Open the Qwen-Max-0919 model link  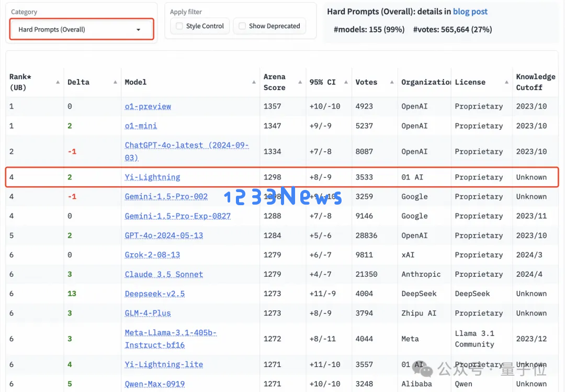coord(154,384)
